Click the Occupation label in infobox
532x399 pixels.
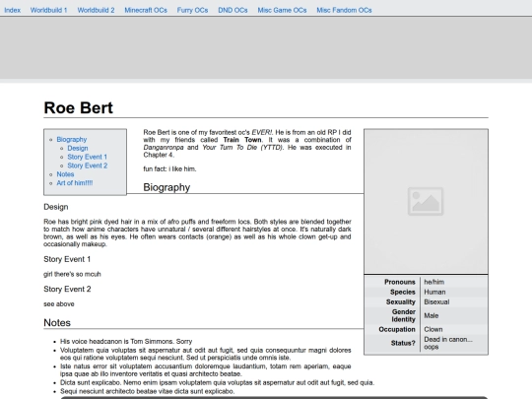click(397, 329)
